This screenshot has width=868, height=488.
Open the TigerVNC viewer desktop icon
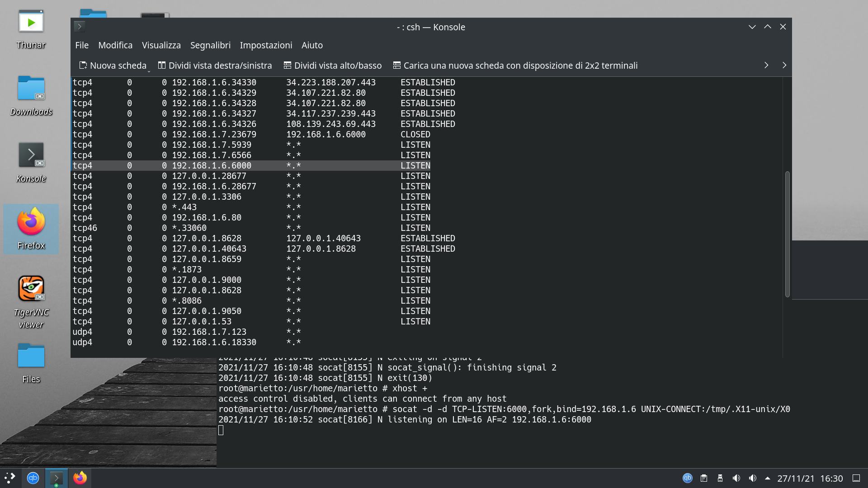click(x=31, y=289)
